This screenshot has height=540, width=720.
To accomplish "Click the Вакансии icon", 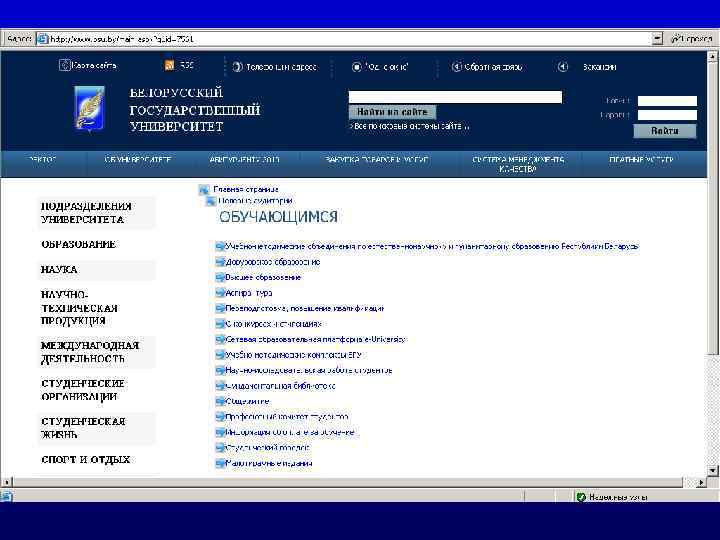I will click(x=562, y=67).
